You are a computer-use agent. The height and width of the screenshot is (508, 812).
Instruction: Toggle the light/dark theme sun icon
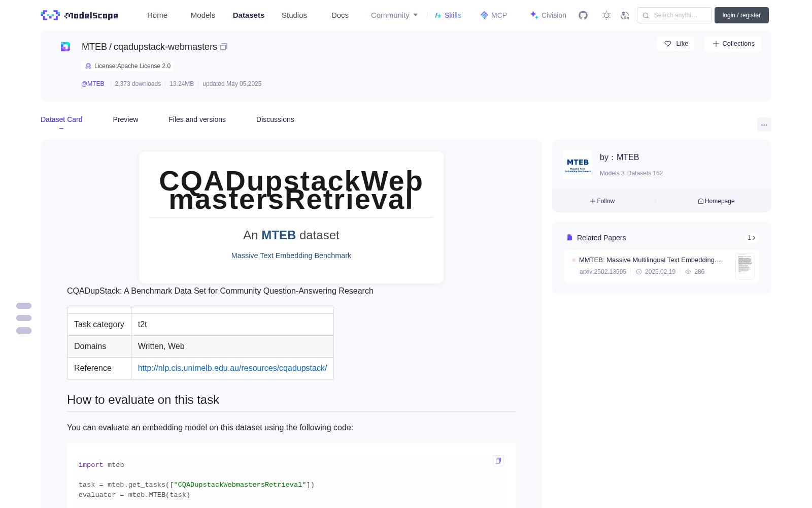606,15
